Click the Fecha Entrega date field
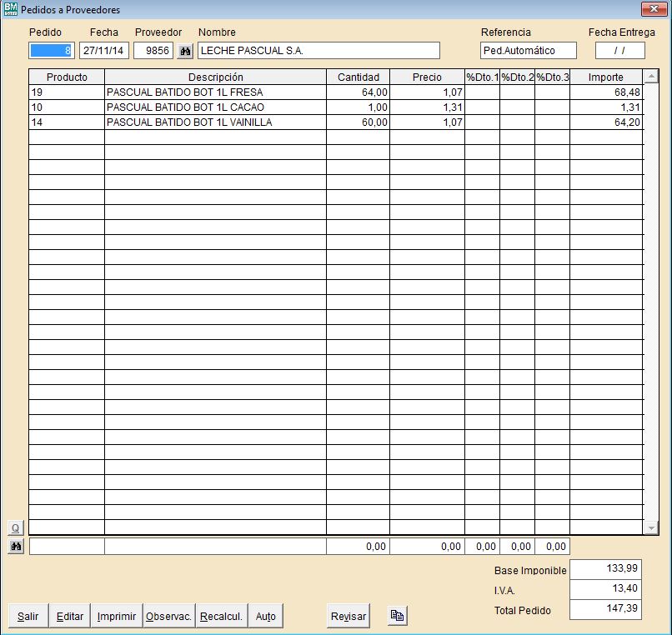The width and height of the screenshot is (672, 635). coord(619,51)
